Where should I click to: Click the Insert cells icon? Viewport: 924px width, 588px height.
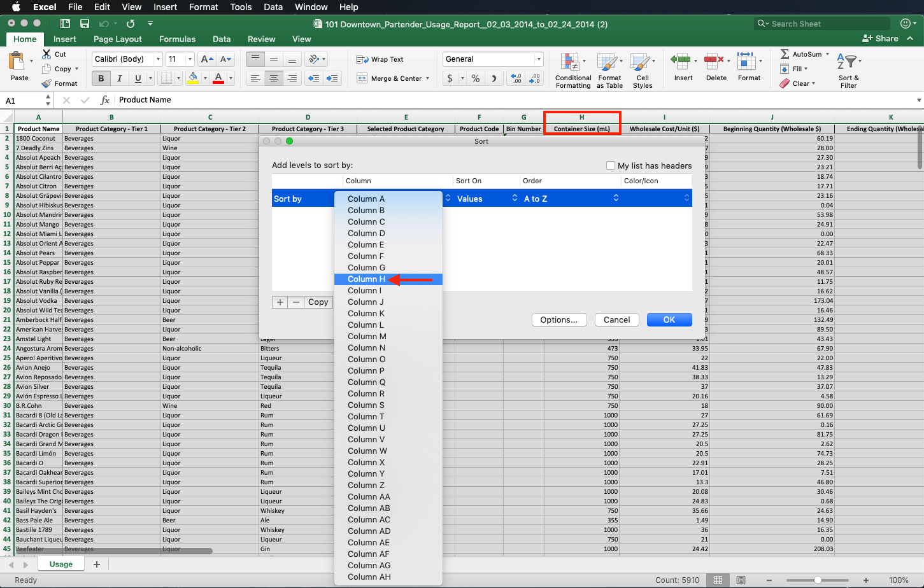coord(681,62)
